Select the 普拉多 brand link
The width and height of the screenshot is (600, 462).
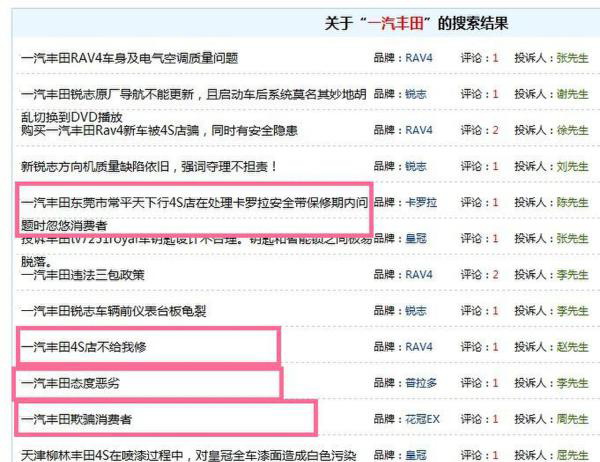click(x=421, y=383)
